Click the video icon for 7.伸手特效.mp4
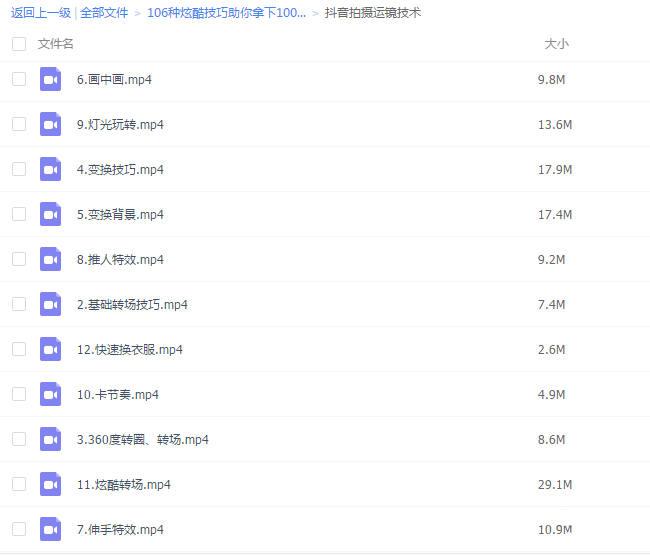Screen dimensions: 650x555 pos(50,529)
